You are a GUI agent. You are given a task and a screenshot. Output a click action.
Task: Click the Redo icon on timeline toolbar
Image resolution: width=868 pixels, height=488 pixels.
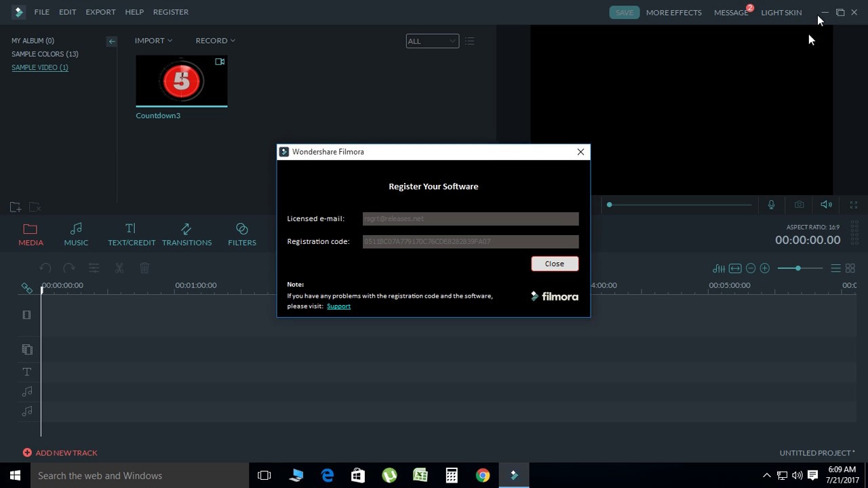pos(68,268)
